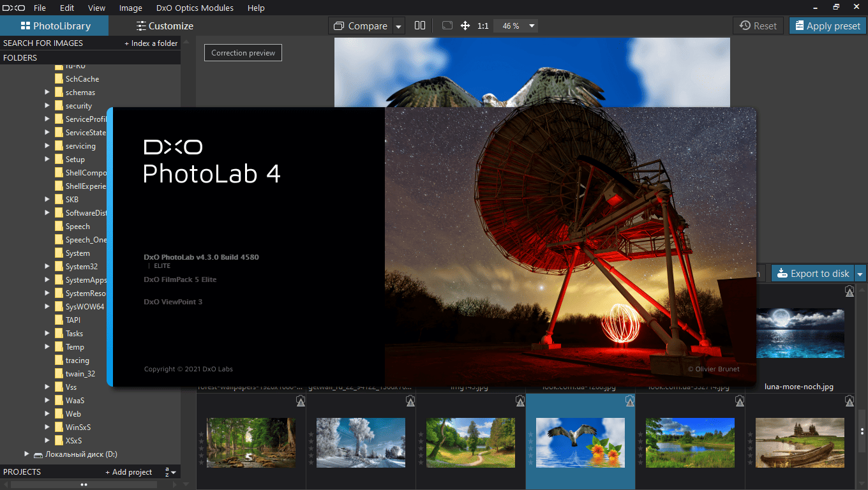Open the Export to disk dropdown arrow
Image resolution: width=868 pixels, height=490 pixels.
(860, 274)
